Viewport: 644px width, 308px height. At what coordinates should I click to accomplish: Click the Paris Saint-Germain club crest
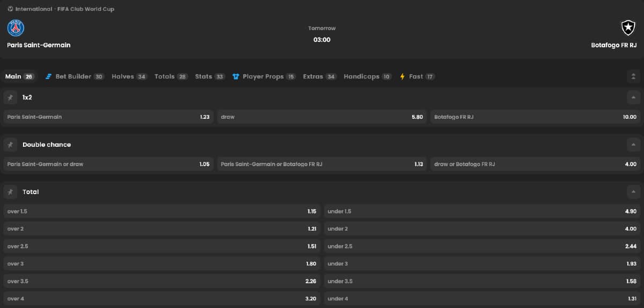coord(16,28)
